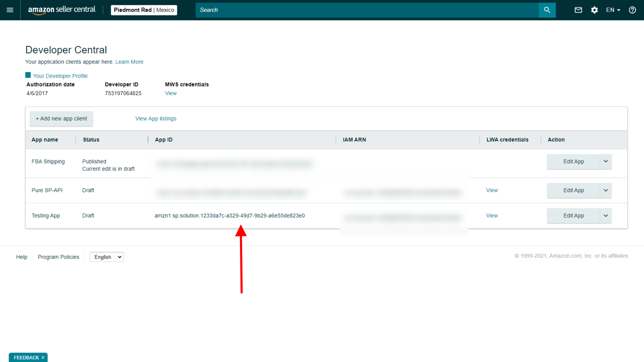The height and width of the screenshot is (362, 644).
Task: Click the App ID column header
Action: click(164, 140)
